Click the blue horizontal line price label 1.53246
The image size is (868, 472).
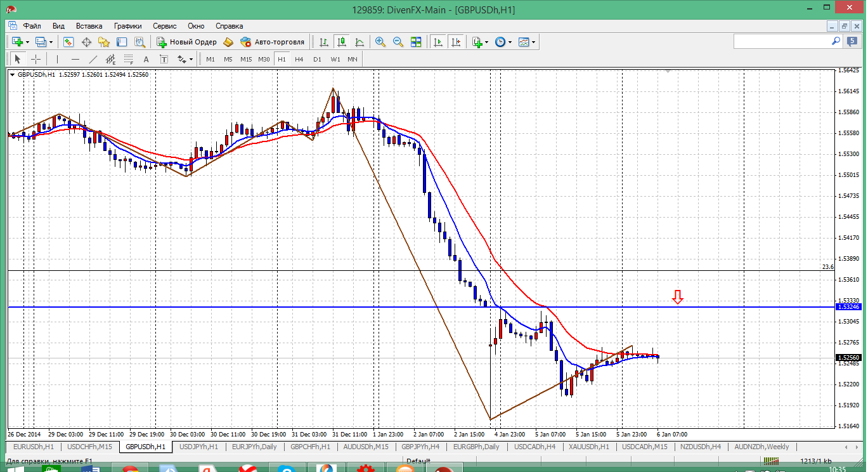[x=849, y=306]
